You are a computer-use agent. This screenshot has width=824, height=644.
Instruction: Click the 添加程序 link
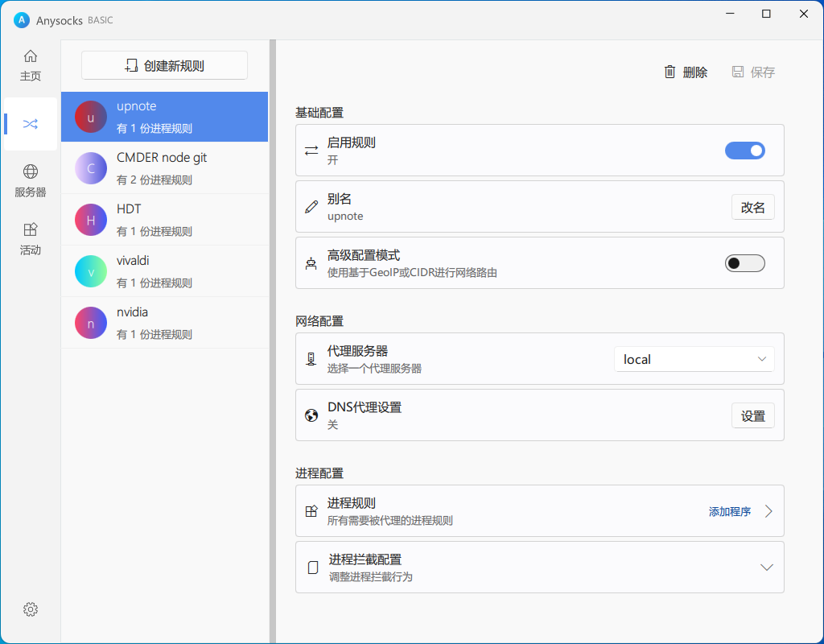pyautogui.click(x=729, y=511)
